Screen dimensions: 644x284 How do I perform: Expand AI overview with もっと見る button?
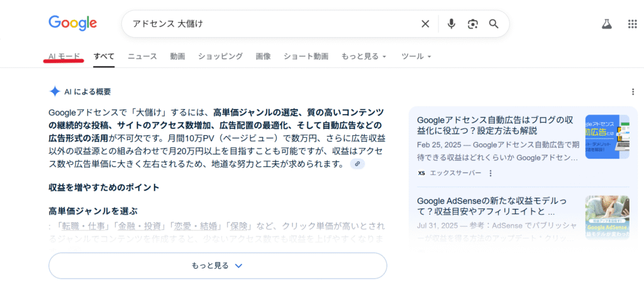(218, 266)
